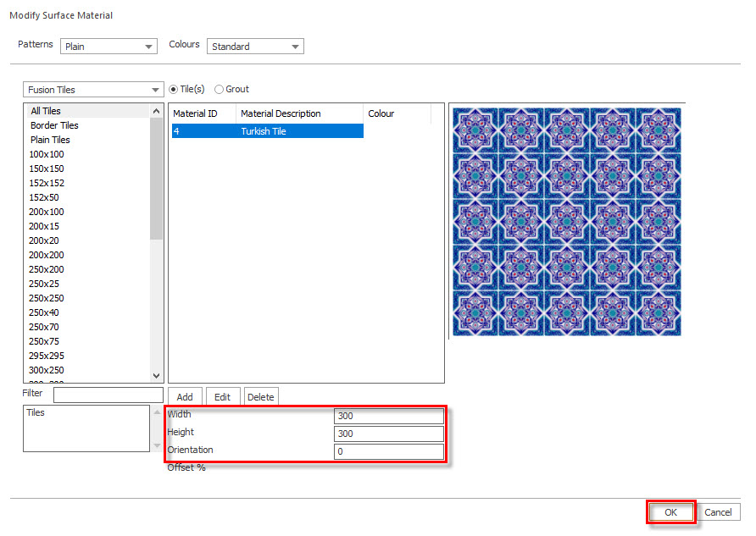This screenshot has height=536, width=756.
Task: Choose the 150x150 tile size
Action: tap(47, 169)
